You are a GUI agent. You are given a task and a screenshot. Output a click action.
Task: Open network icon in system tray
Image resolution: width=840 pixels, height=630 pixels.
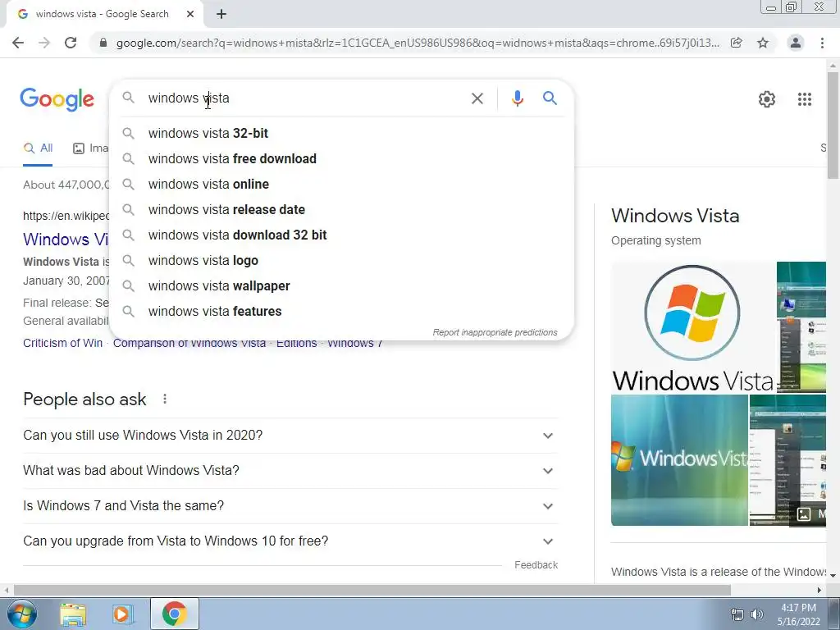(x=737, y=614)
